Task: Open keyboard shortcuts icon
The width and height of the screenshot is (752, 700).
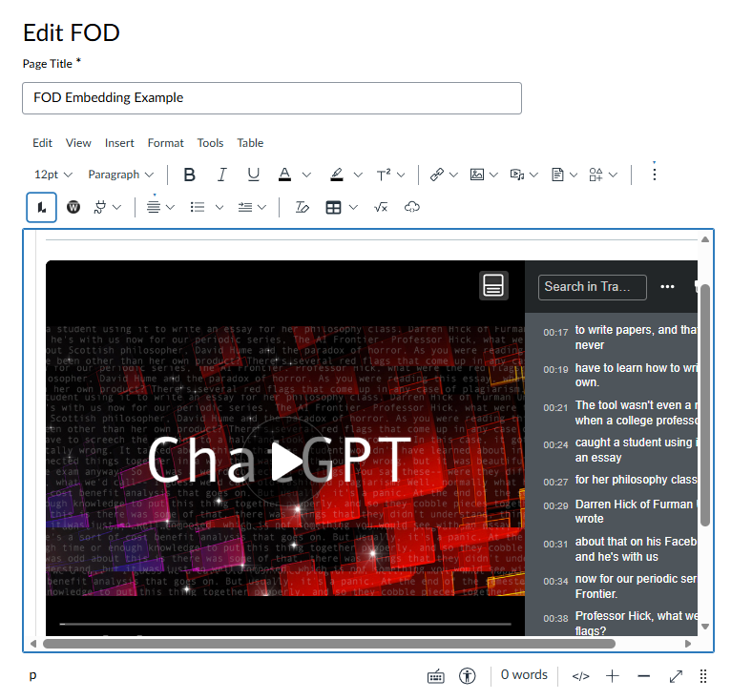Action: click(x=436, y=676)
